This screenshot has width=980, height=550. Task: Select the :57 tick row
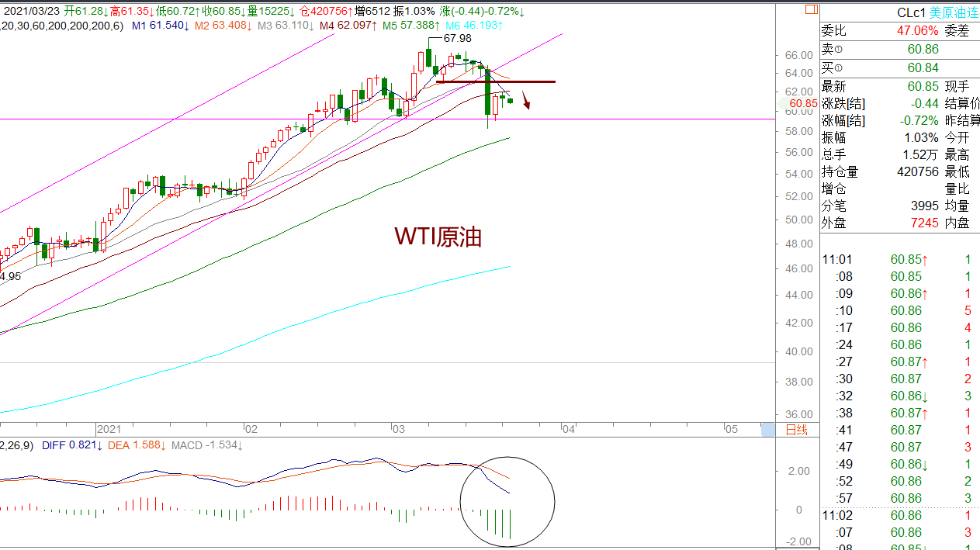(x=900, y=499)
